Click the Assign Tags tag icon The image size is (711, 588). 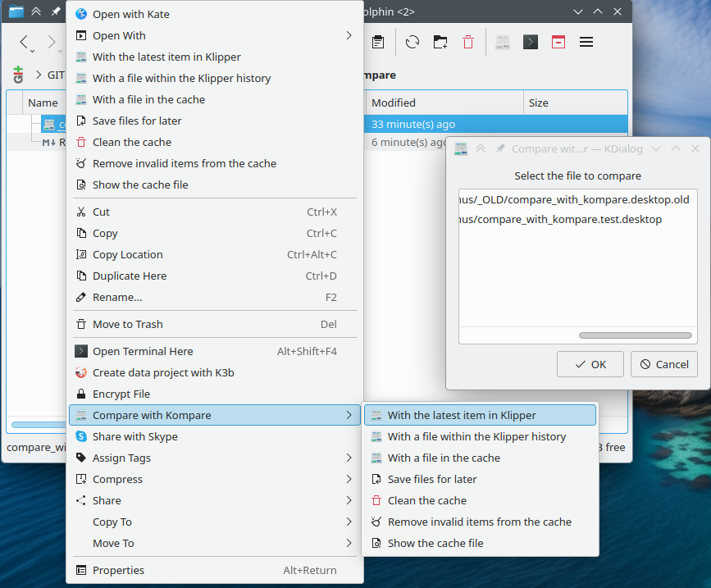(x=81, y=458)
